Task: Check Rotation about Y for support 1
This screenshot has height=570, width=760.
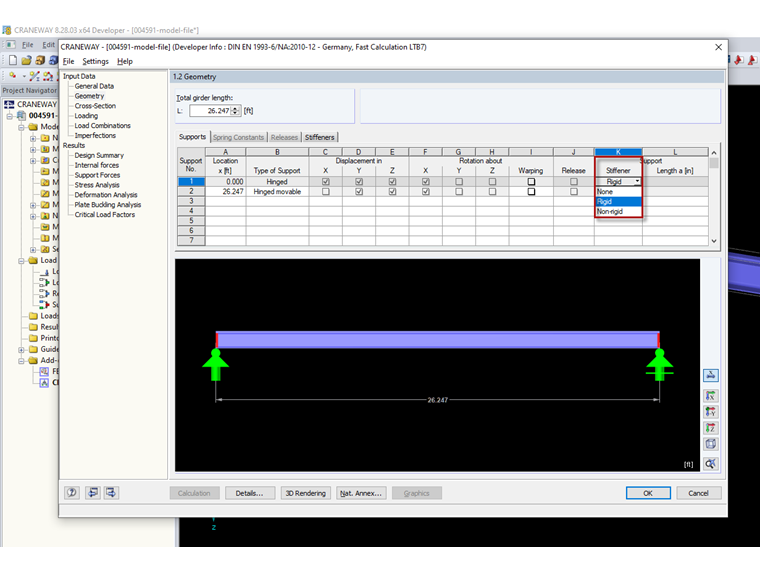Action: [x=459, y=182]
